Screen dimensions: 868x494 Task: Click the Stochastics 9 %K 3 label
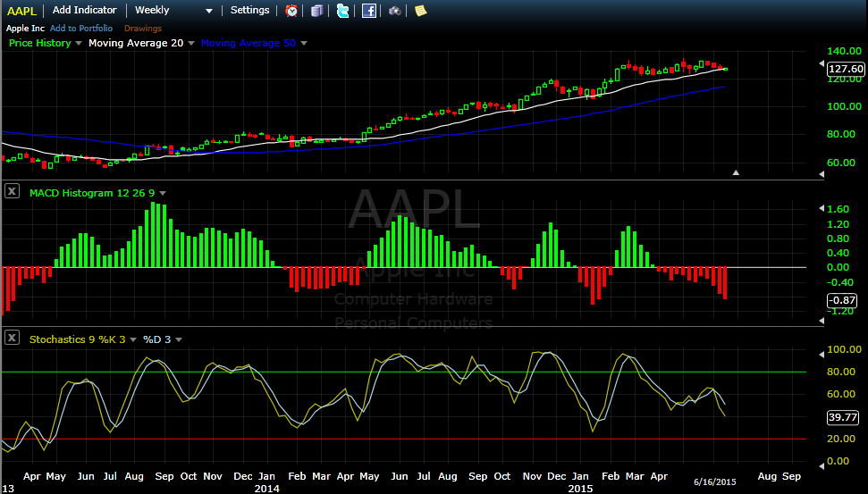[x=78, y=339]
